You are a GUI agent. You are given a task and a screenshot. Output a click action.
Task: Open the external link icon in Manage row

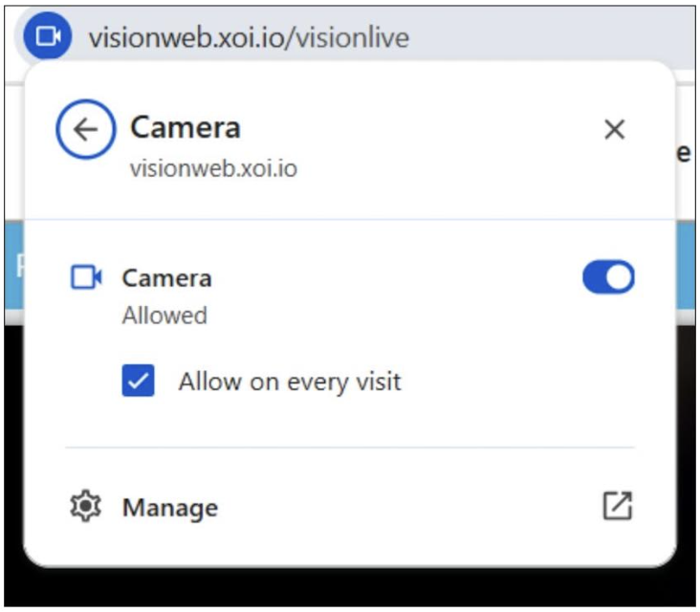[x=617, y=507]
